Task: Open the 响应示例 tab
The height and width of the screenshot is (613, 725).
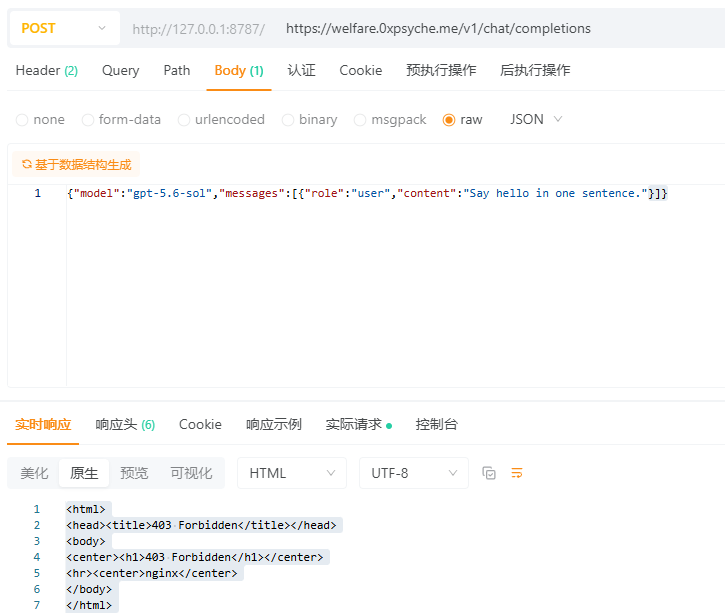Action: point(274,424)
